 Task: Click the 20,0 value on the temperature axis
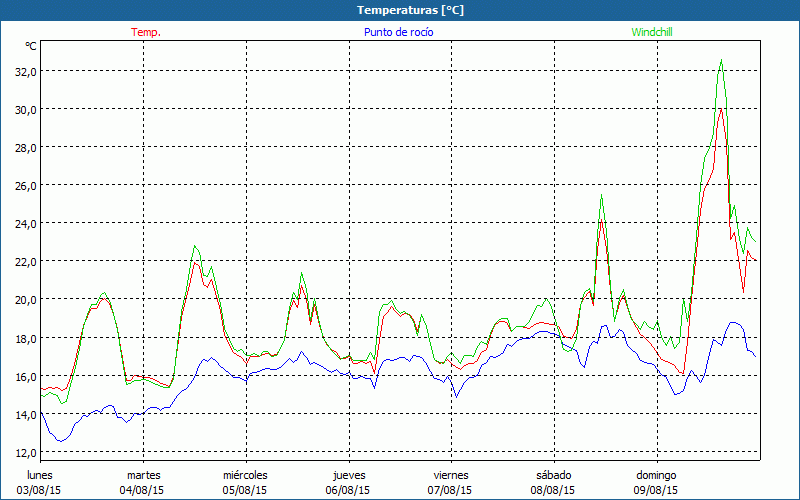[23, 299]
